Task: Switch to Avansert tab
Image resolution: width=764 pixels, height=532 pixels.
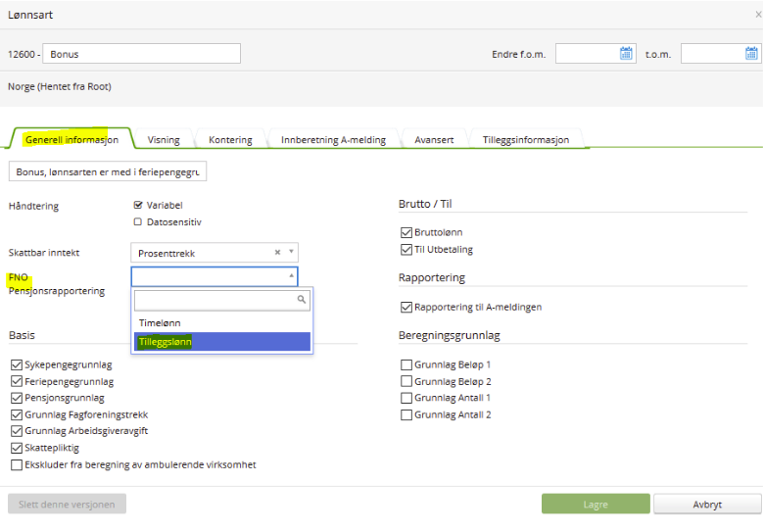Action: (x=434, y=140)
